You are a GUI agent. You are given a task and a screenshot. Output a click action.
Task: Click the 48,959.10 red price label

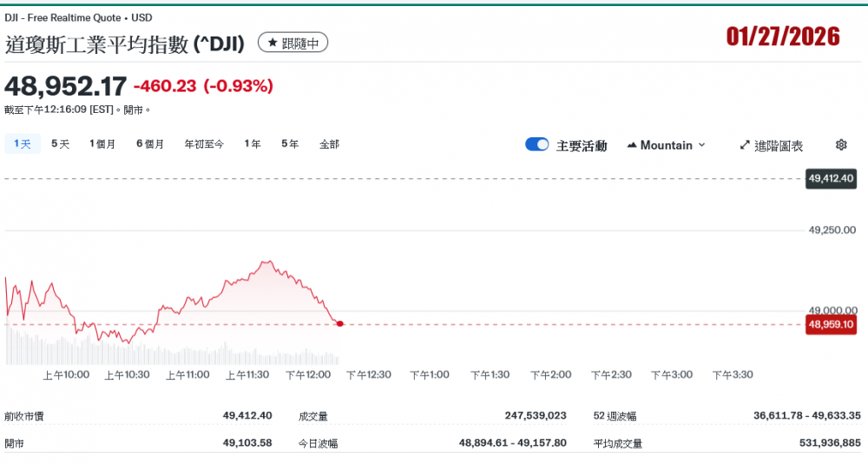pyautogui.click(x=831, y=324)
